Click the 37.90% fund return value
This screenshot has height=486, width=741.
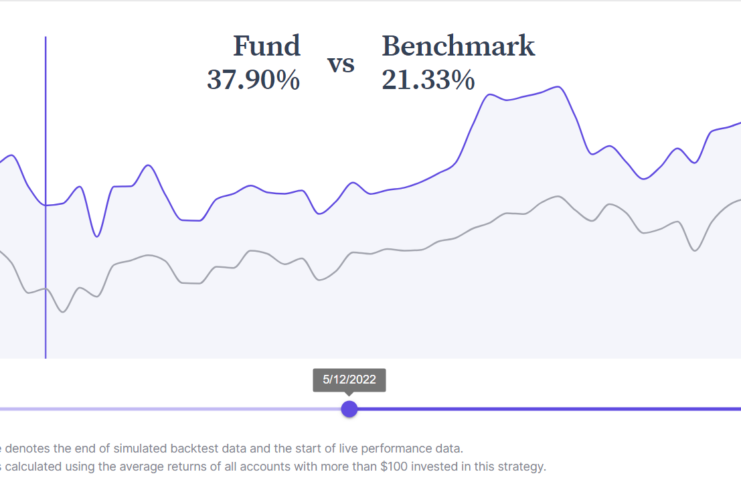(x=253, y=80)
